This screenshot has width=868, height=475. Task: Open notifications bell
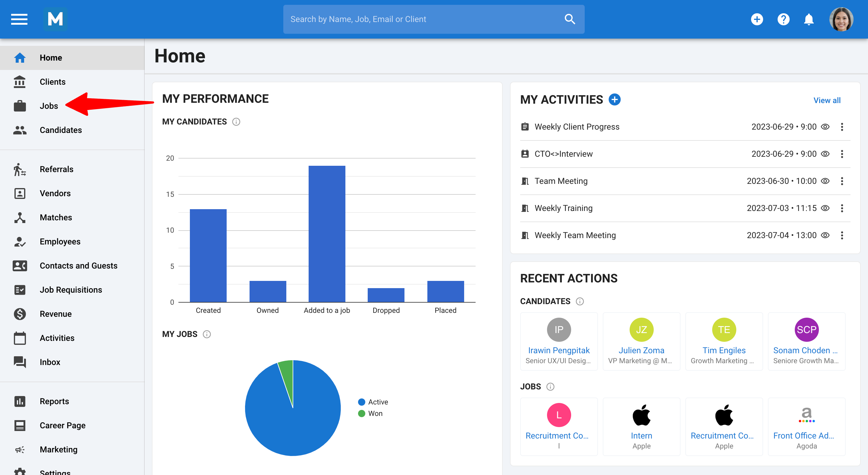(x=809, y=19)
